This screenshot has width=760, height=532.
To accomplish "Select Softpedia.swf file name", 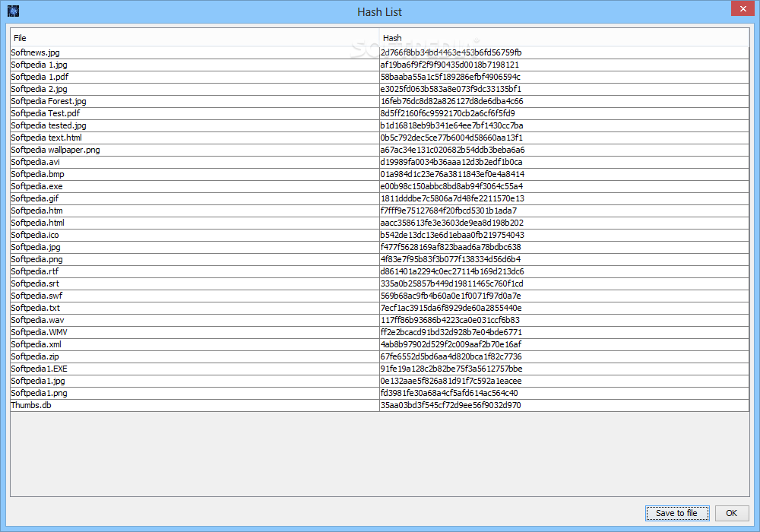I will (36, 296).
